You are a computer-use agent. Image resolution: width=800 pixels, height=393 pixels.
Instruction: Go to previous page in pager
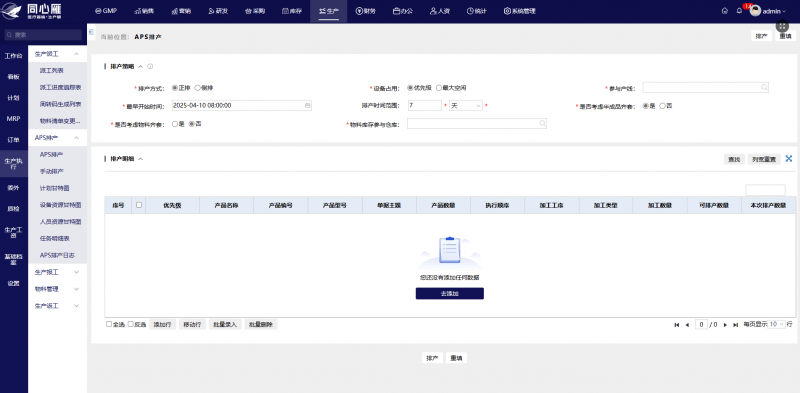point(687,325)
